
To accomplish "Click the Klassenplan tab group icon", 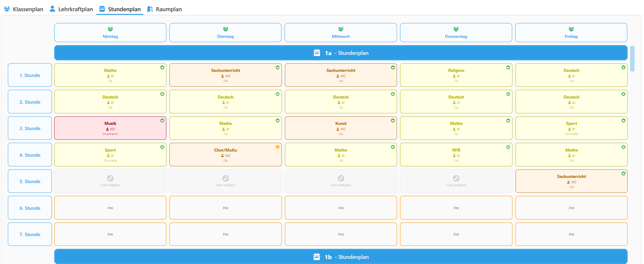I will pyautogui.click(x=7, y=9).
